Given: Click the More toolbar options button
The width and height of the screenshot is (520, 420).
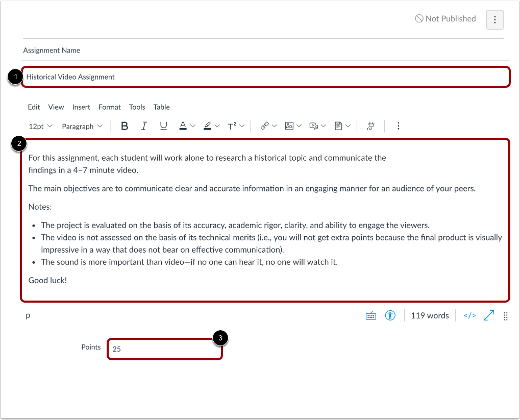Looking at the screenshot, I should click(398, 126).
